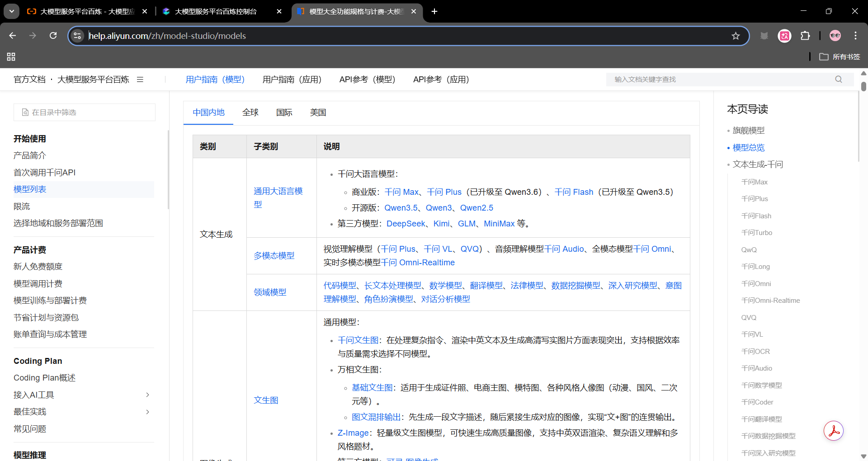The height and width of the screenshot is (461, 868).
Task: Click the grey extension icon beside the star
Action: (x=764, y=36)
